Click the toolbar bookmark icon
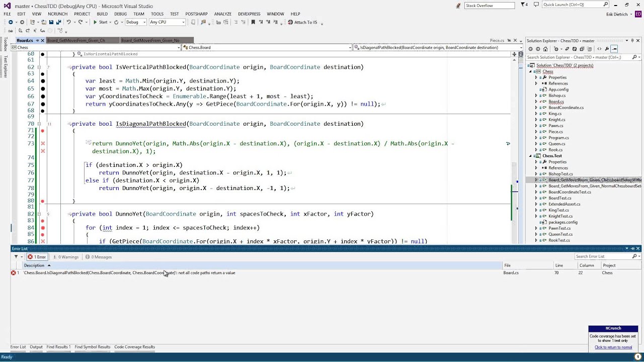This screenshot has height=362, width=644. [x=253, y=22]
